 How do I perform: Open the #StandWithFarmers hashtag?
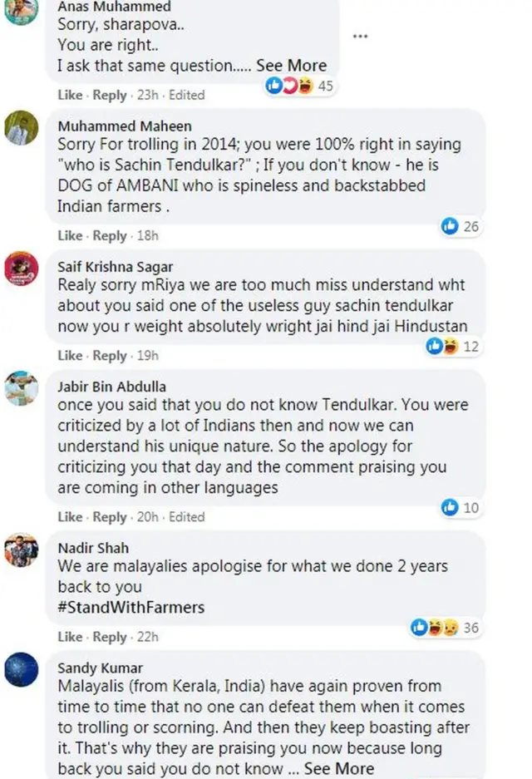[131, 608]
